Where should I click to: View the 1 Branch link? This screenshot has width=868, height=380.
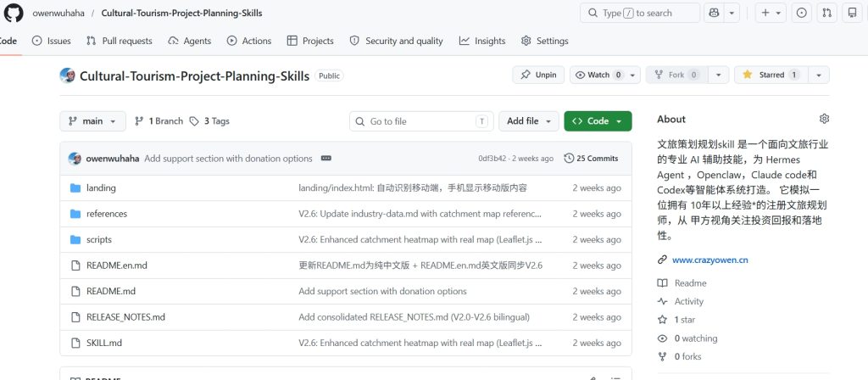point(159,121)
